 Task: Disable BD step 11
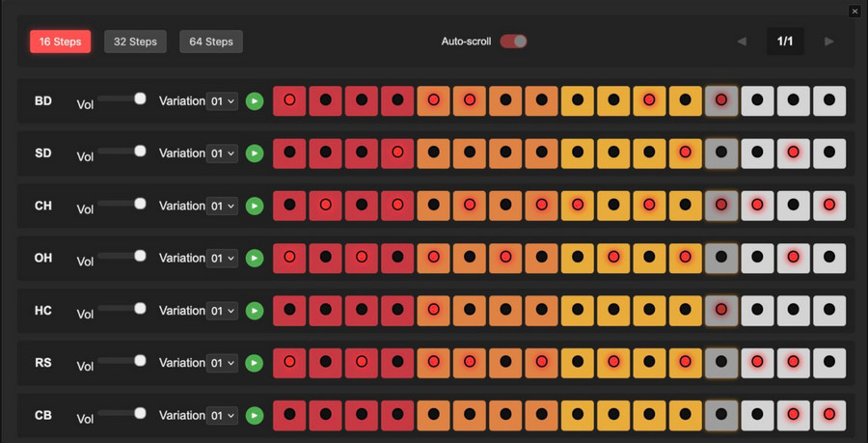pyautogui.click(x=649, y=100)
